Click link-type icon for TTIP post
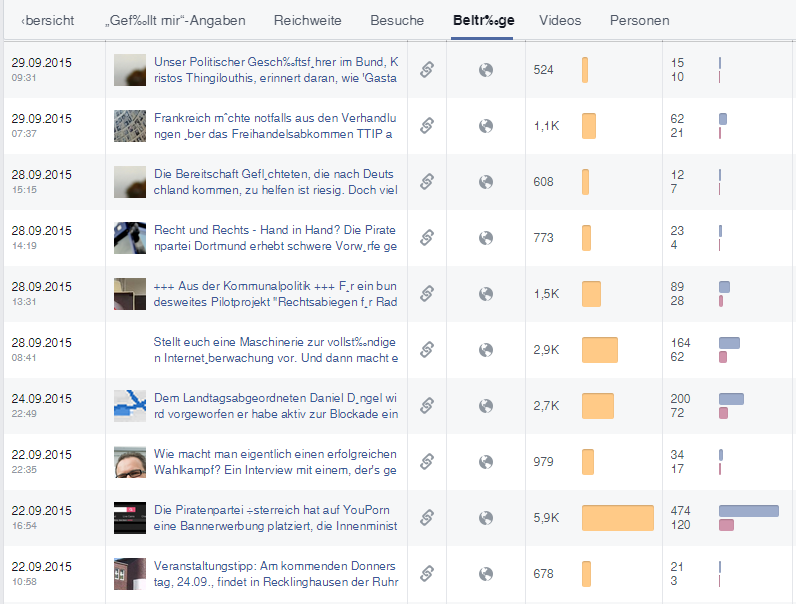Screen dimensions: 796x604 427,125
